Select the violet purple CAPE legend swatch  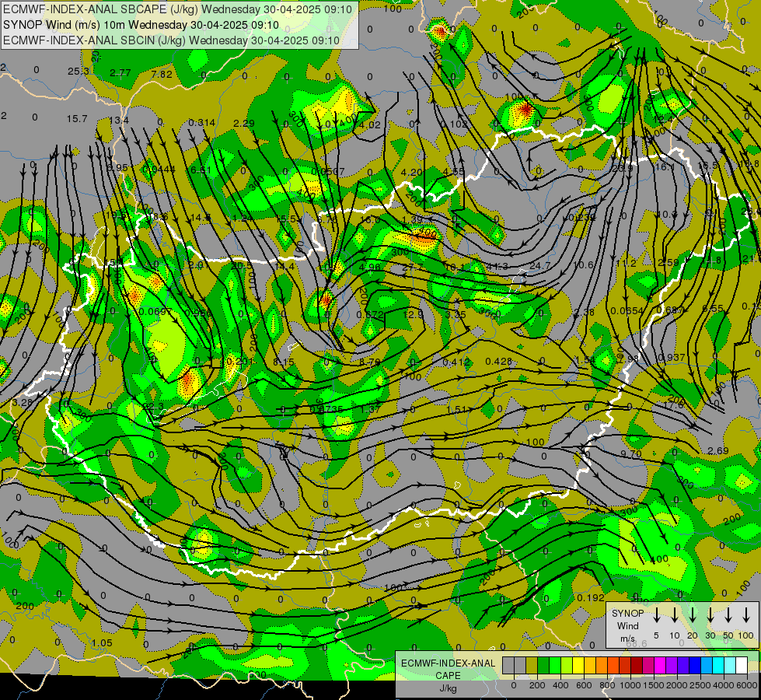(671, 666)
